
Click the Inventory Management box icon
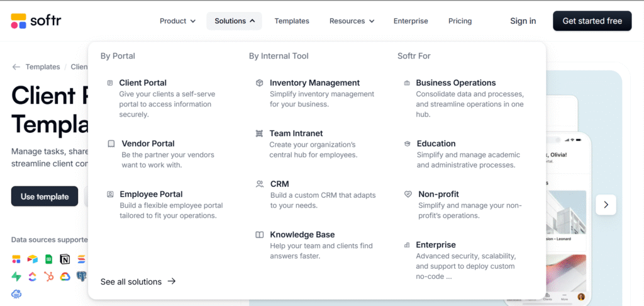coord(260,82)
